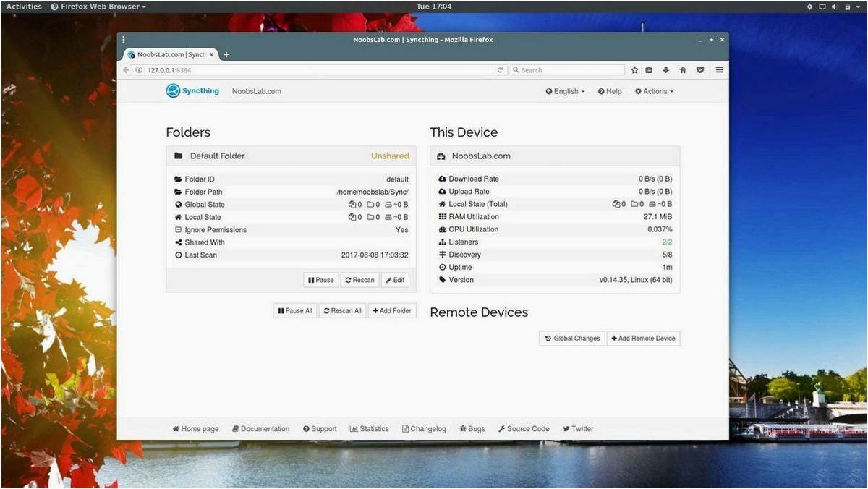868x489 pixels.
Task: Click the Upload Rate cloud icon
Action: 443,192
